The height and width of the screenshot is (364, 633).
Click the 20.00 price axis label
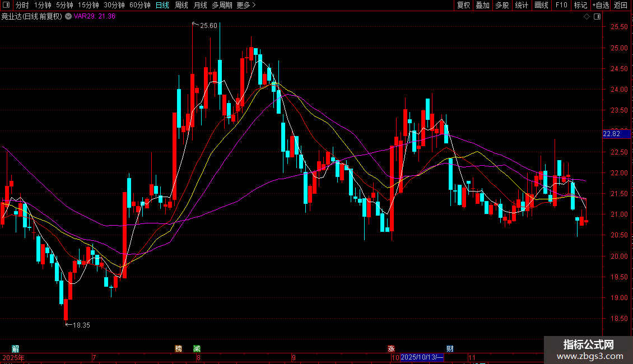pos(619,256)
